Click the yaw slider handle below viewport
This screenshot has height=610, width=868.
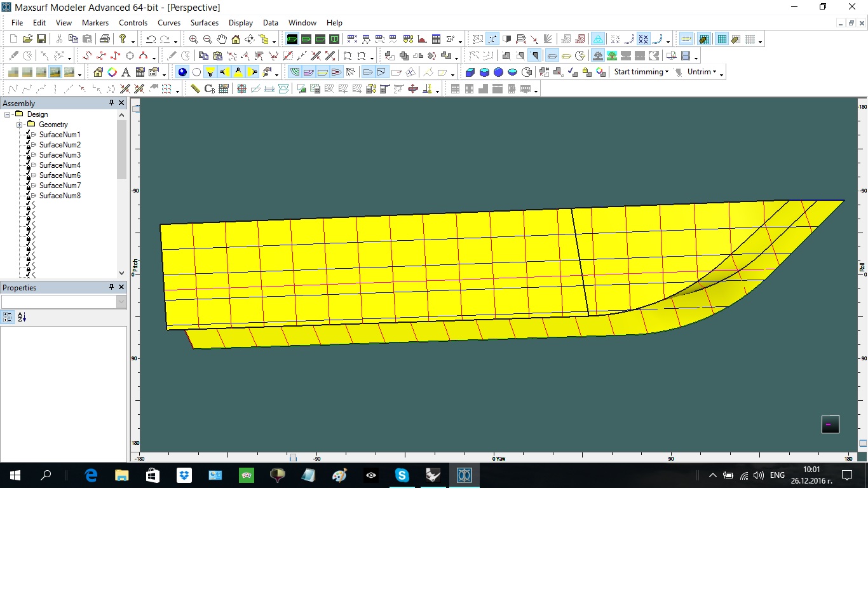(293, 457)
